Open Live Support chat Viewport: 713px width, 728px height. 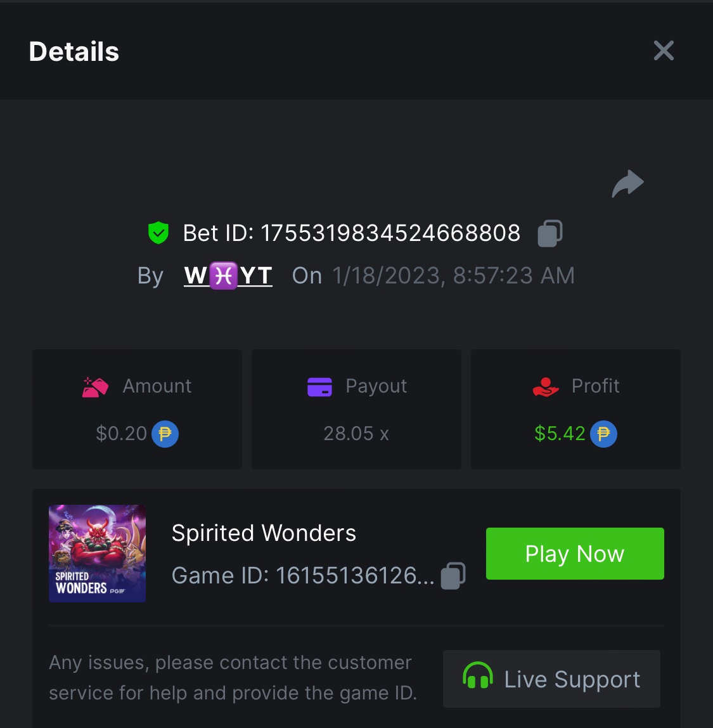(551, 679)
